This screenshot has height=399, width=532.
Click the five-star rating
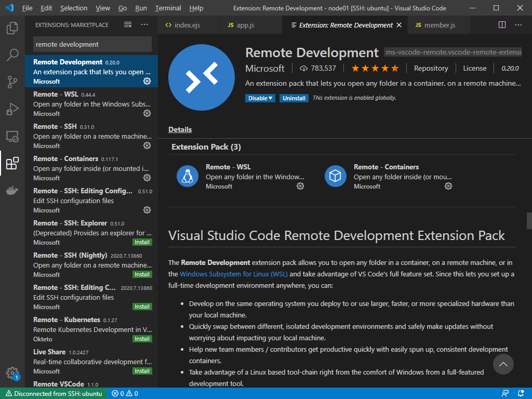coord(375,68)
